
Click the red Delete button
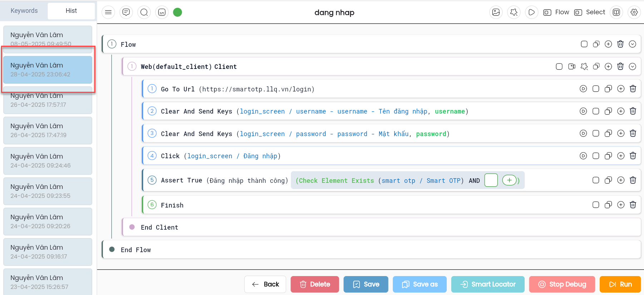(315, 284)
